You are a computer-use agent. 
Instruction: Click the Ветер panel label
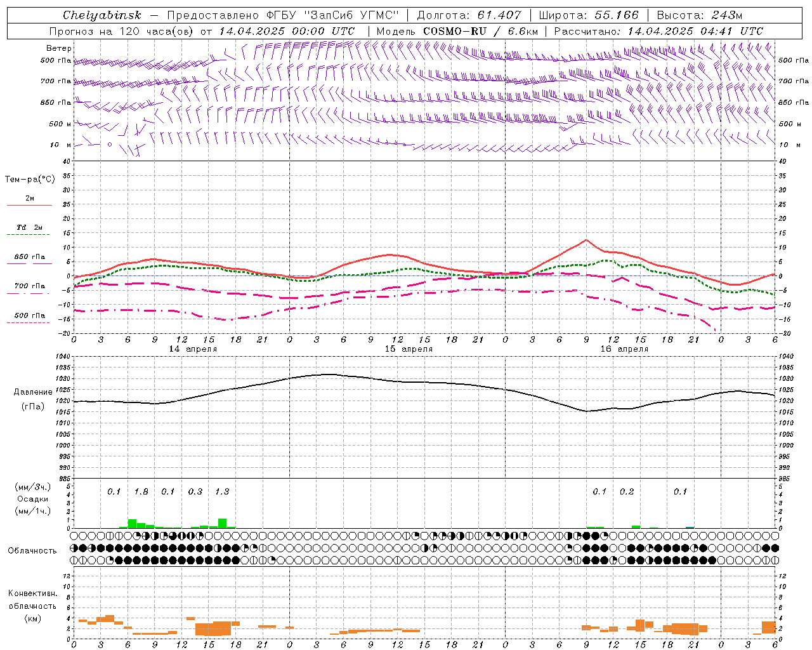(59, 48)
